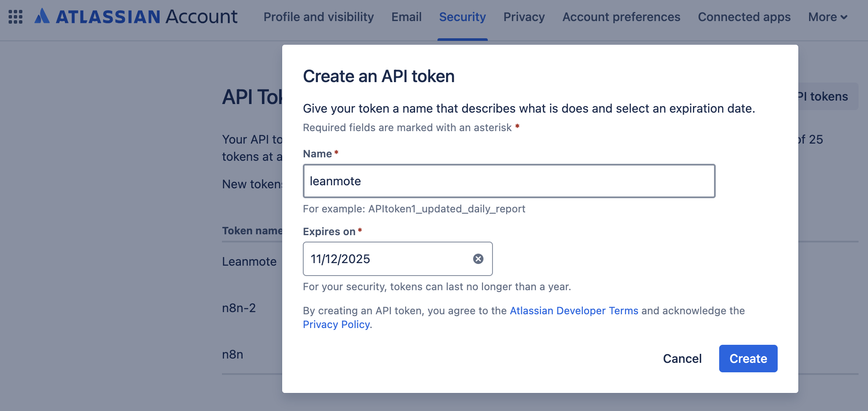Click the Token name column header
Image resolution: width=868 pixels, height=411 pixels.
pos(252,231)
